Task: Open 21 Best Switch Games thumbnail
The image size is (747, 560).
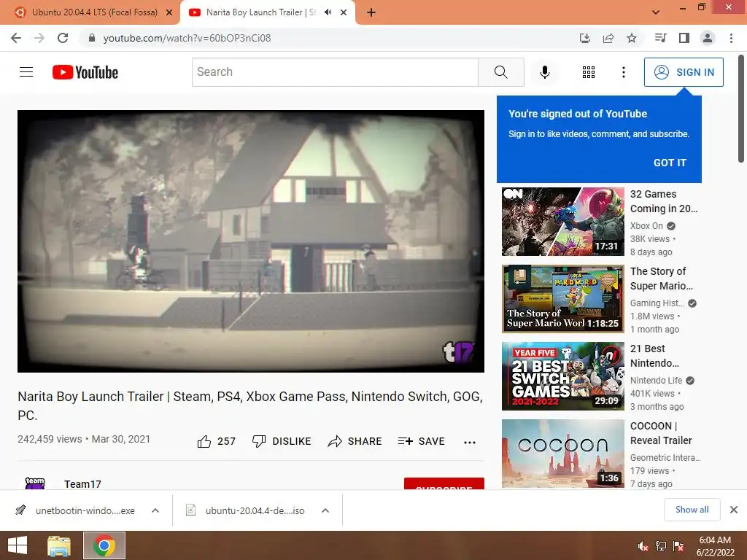Action: tap(562, 376)
